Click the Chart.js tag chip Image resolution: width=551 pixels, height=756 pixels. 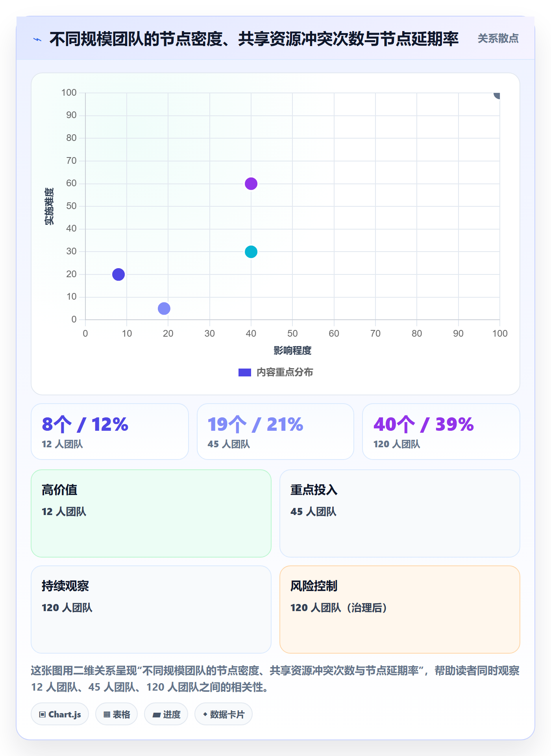60,714
